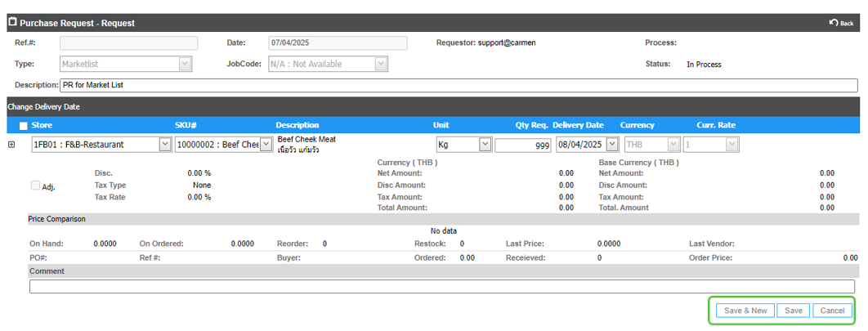Click the Cancel button
Screen dimensions: 868x331
coord(832,311)
